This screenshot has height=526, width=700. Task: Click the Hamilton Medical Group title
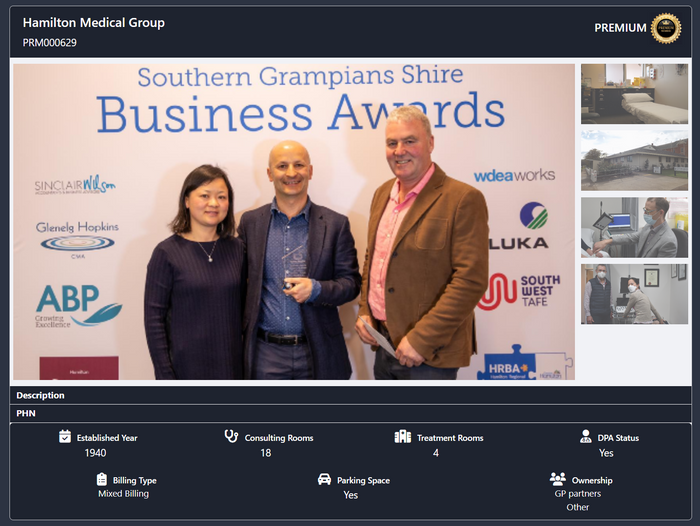click(94, 23)
